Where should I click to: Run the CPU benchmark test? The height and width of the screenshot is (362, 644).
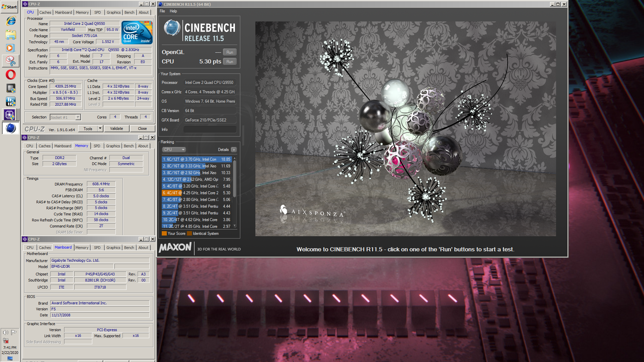coord(230,62)
